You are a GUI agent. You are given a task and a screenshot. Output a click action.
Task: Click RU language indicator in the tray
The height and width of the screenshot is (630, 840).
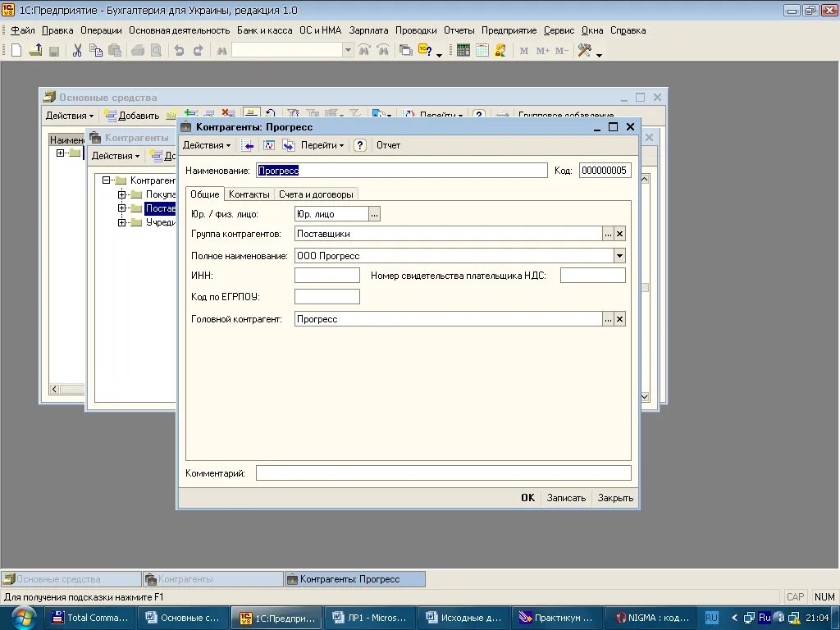[711, 618]
